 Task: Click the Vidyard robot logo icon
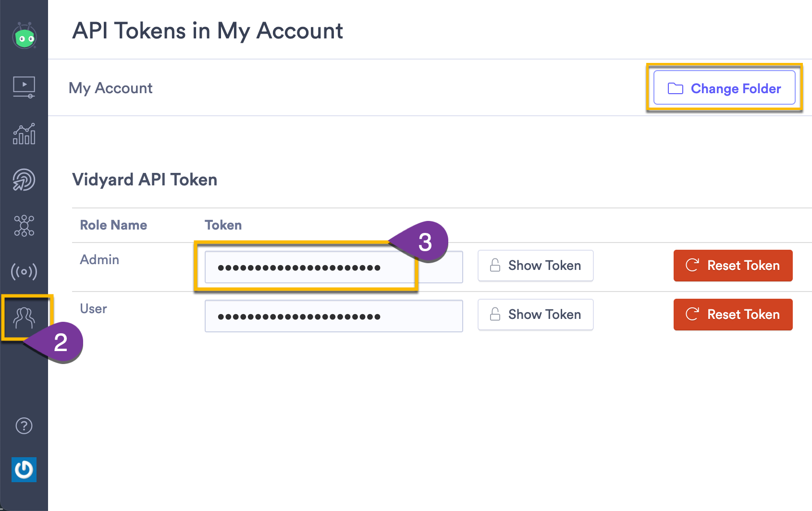pos(25,36)
